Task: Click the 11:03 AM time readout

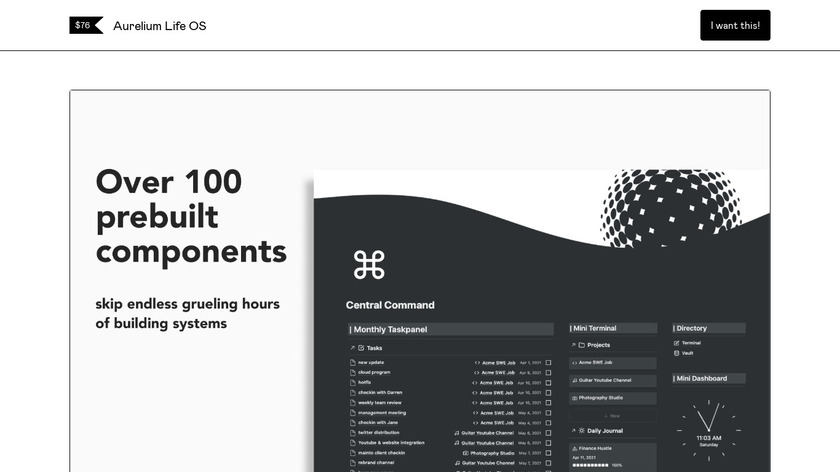Action: [709, 438]
